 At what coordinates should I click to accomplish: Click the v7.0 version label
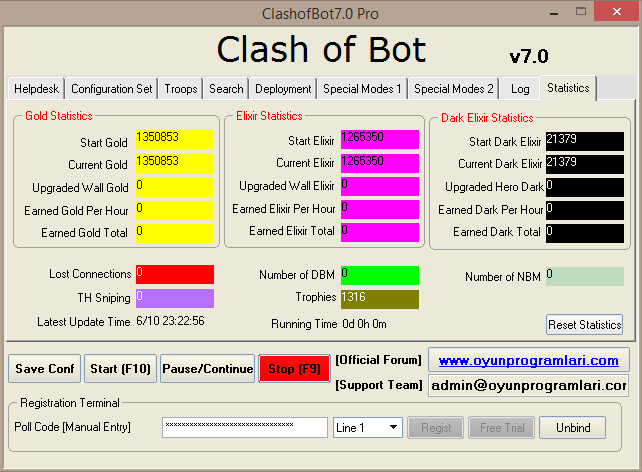[x=529, y=56]
